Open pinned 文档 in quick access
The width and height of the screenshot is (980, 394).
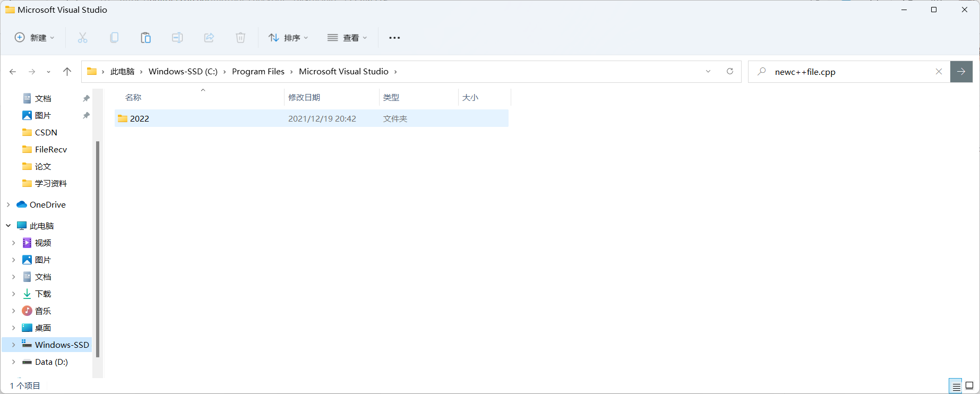click(43, 99)
